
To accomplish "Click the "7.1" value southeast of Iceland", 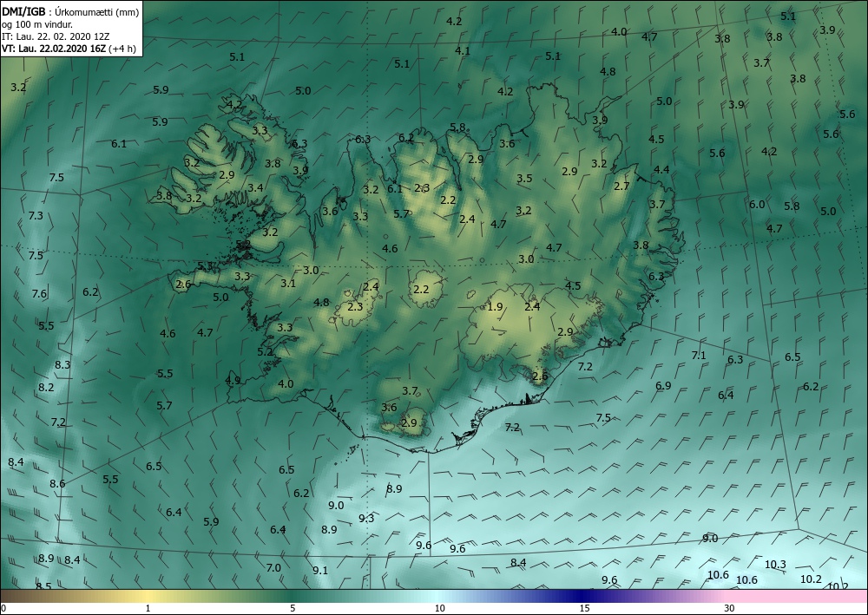I will click(699, 356).
